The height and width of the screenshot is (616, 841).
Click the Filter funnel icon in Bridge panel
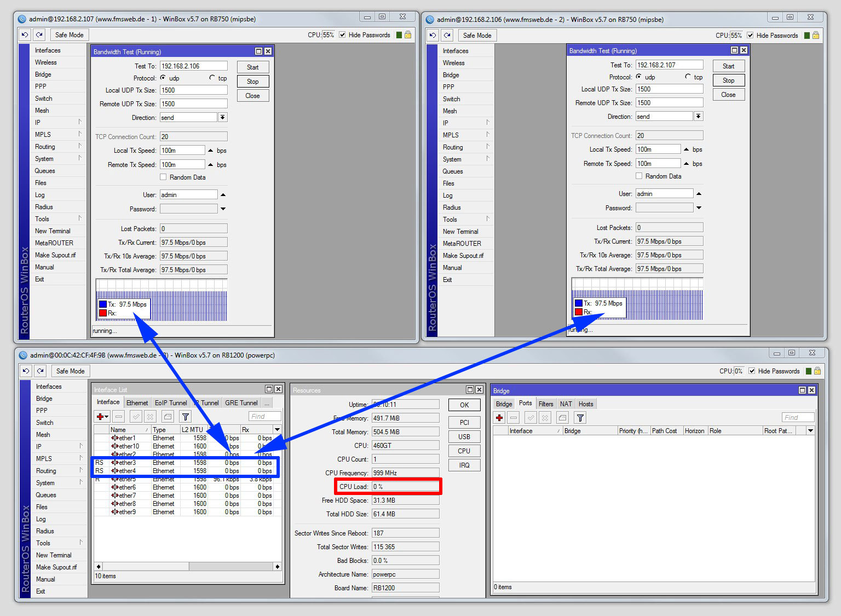580,418
